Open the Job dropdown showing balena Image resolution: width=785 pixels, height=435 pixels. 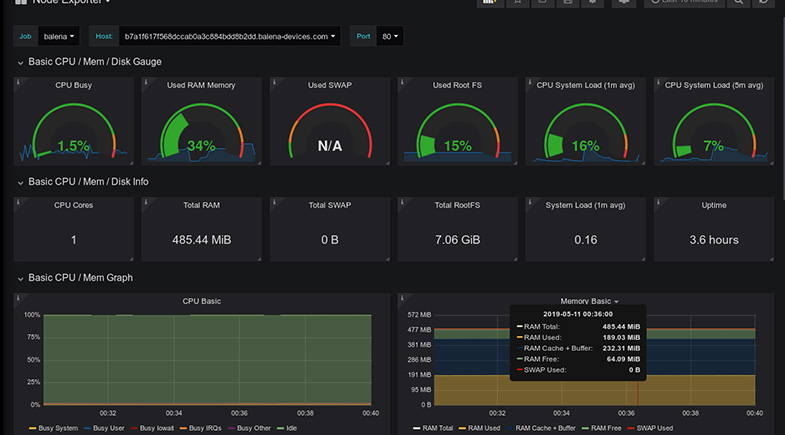pos(60,36)
